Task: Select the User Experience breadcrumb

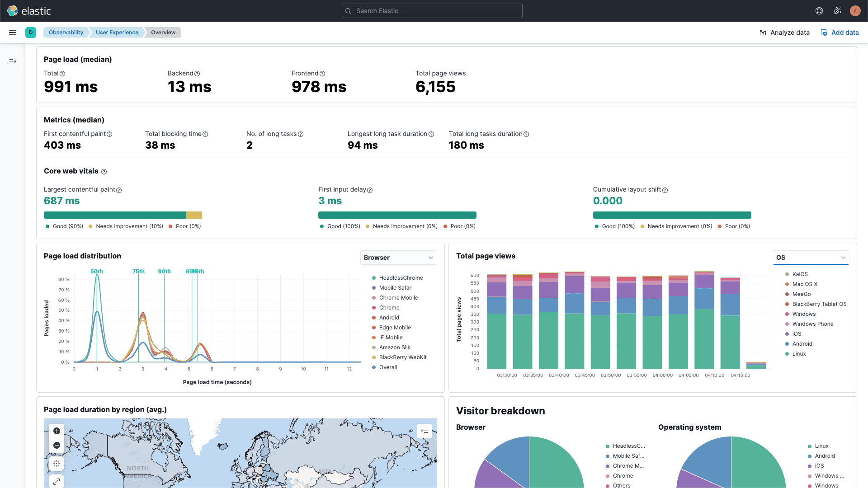Action: [x=117, y=32]
